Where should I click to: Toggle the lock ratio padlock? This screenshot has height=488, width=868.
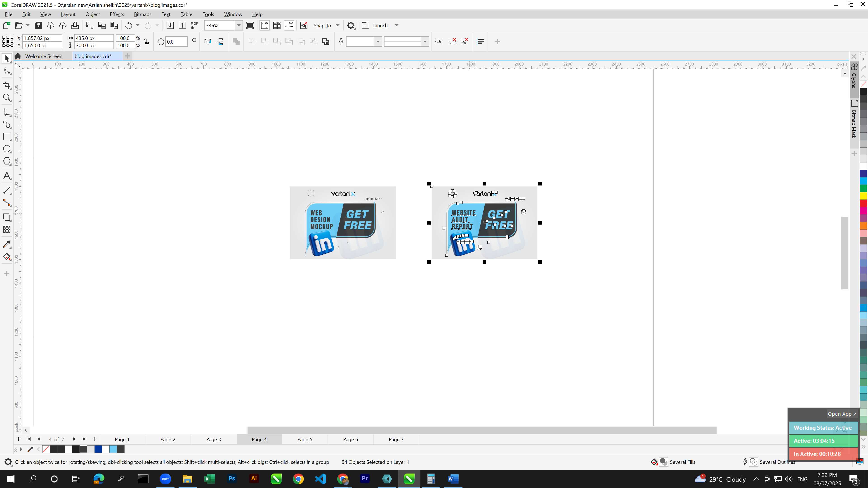[x=147, y=42]
